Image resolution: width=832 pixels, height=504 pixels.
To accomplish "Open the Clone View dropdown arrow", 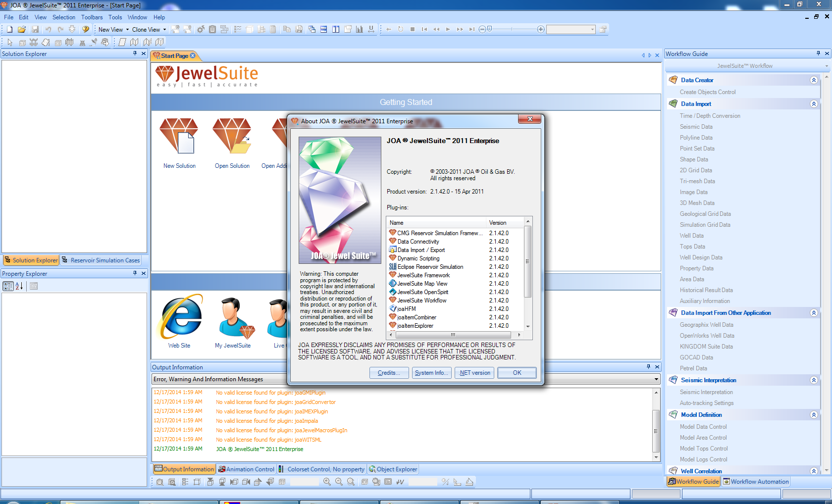I will point(164,30).
